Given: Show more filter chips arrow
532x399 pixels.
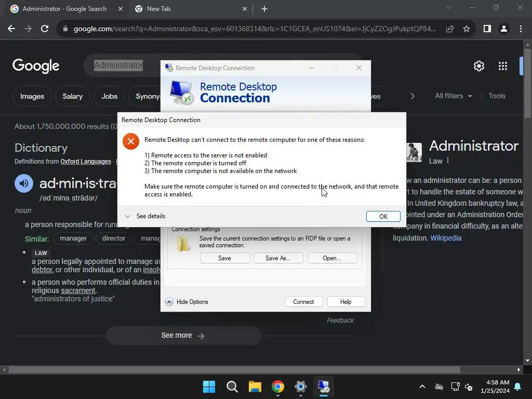Looking at the screenshot, I should click(x=412, y=96).
